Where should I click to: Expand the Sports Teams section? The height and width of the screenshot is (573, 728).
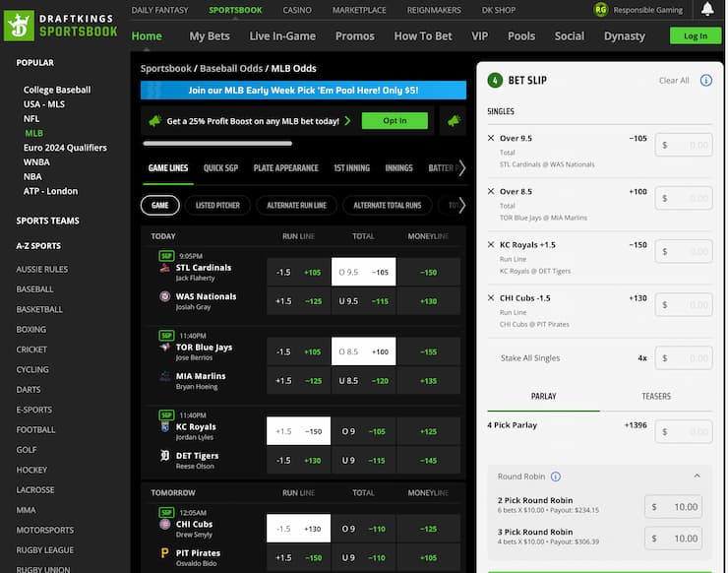tap(48, 221)
